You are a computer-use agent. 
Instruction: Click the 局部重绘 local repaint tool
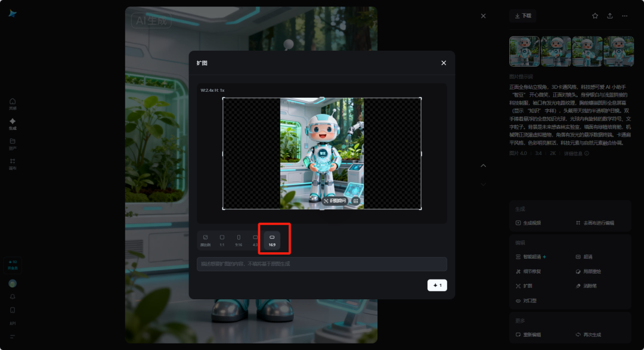590,271
